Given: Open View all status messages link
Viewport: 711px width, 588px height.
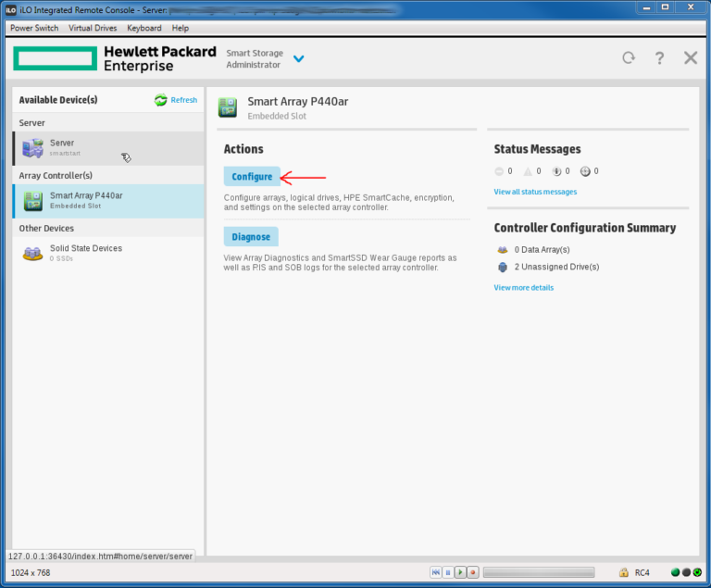Looking at the screenshot, I should click(x=535, y=192).
